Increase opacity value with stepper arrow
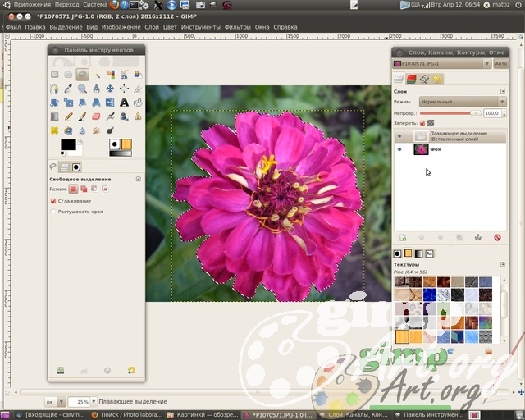Image resolution: width=525 pixels, height=420 pixels. (x=504, y=112)
